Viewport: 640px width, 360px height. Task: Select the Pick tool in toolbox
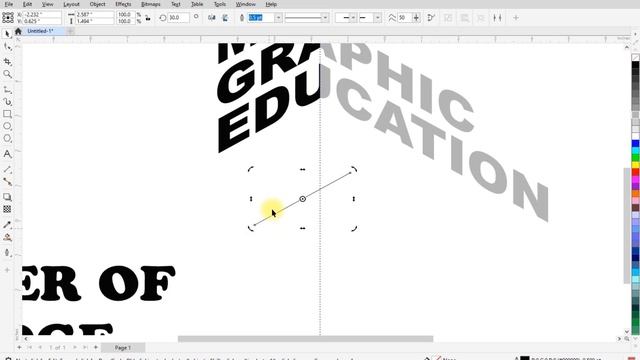pyautogui.click(x=7, y=34)
